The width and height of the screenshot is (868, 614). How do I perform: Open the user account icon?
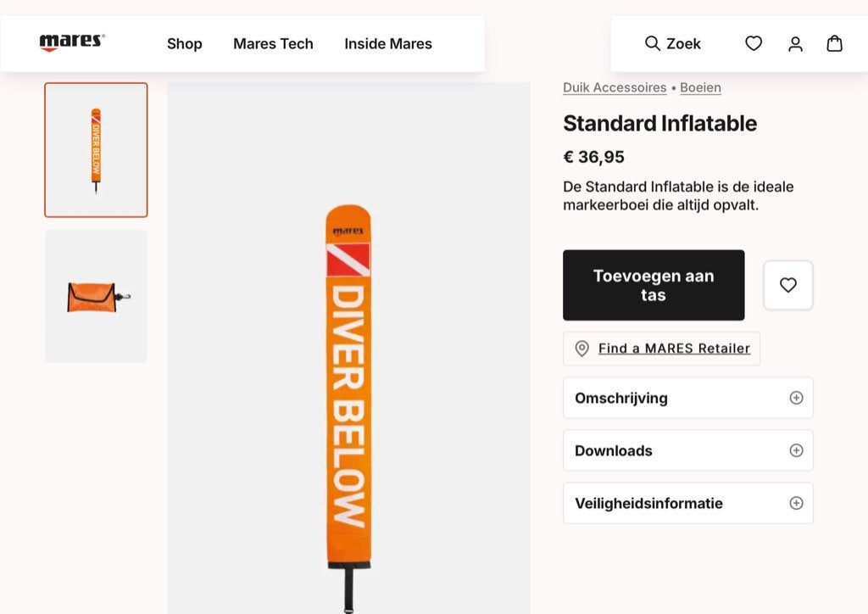pyautogui.click(x=795, y=44)
